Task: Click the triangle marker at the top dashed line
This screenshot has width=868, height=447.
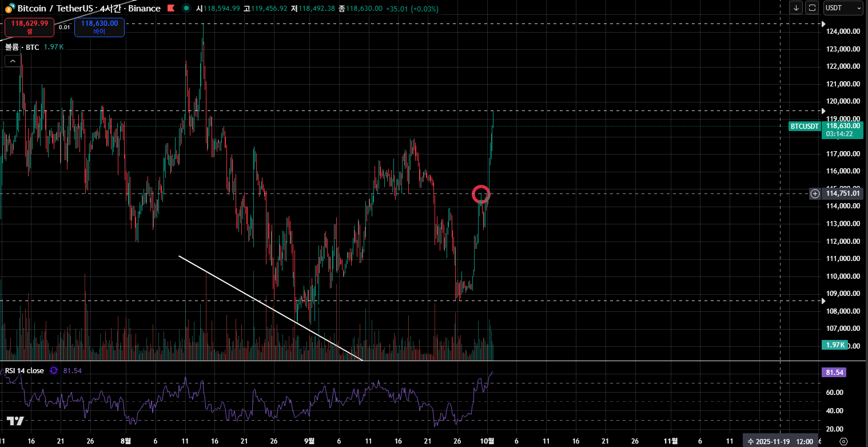Action: (x=823, y=24)
